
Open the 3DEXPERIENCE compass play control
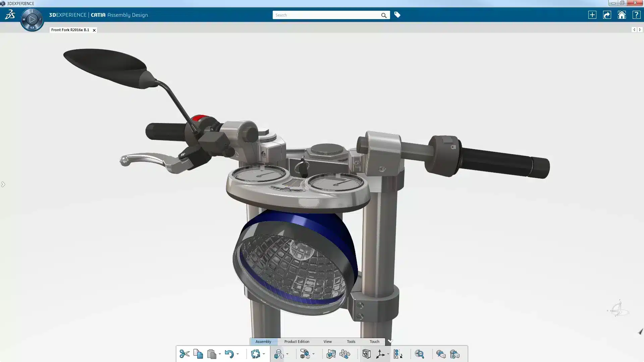32,19
